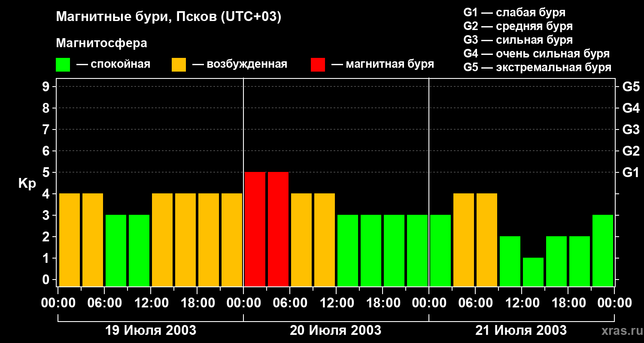The width and height of the screenshot is (644, 343).
Task: Click the first orange bar of 19 Июля
Action: coord(70,240)
